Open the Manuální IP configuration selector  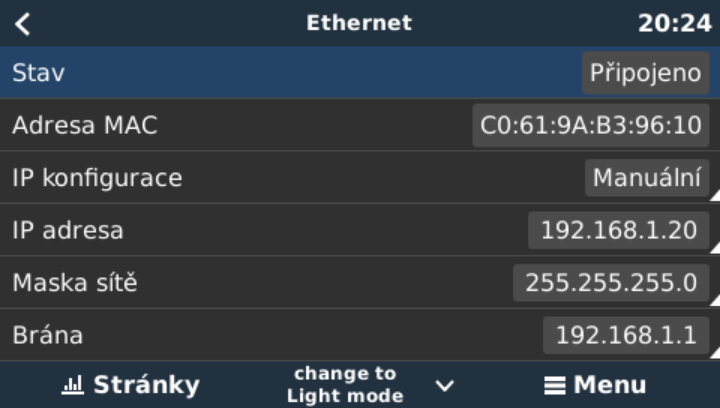click(646, 178)
